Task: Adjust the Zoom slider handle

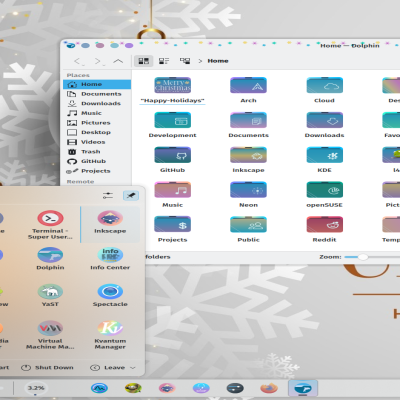Action: (363, 257)
